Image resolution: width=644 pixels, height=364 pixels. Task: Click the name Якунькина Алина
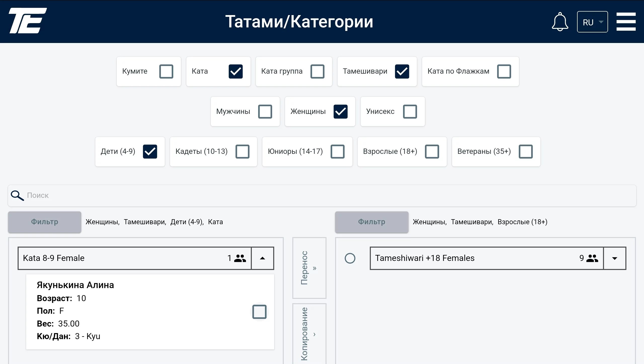click(x=75, y=285)
